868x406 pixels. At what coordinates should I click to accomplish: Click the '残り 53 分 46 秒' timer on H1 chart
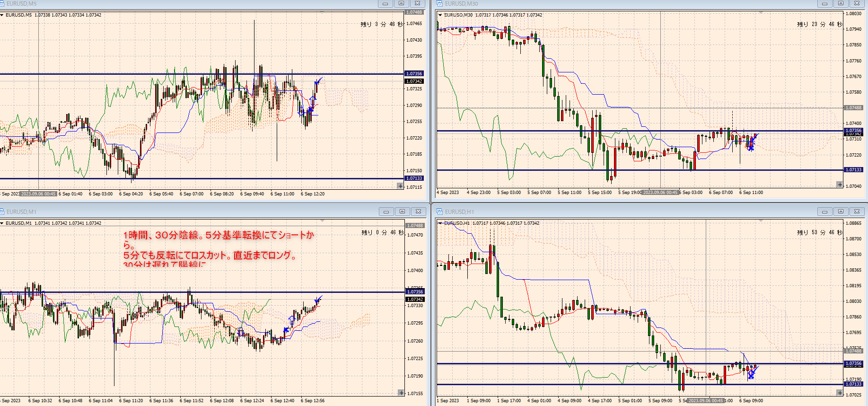point(820,232)
